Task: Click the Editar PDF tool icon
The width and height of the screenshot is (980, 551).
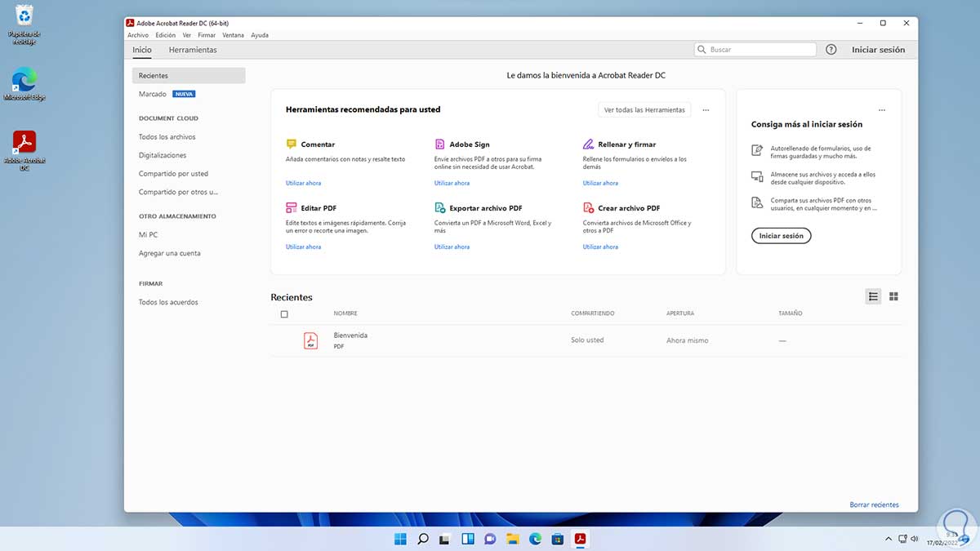Action: [292, 208]
